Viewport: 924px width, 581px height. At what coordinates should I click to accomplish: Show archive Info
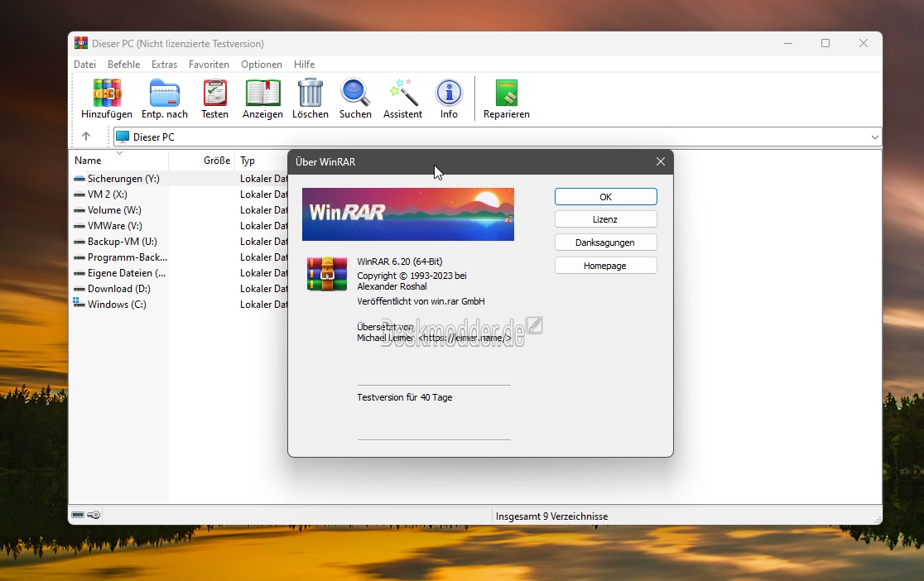click(x=449, y=99)
